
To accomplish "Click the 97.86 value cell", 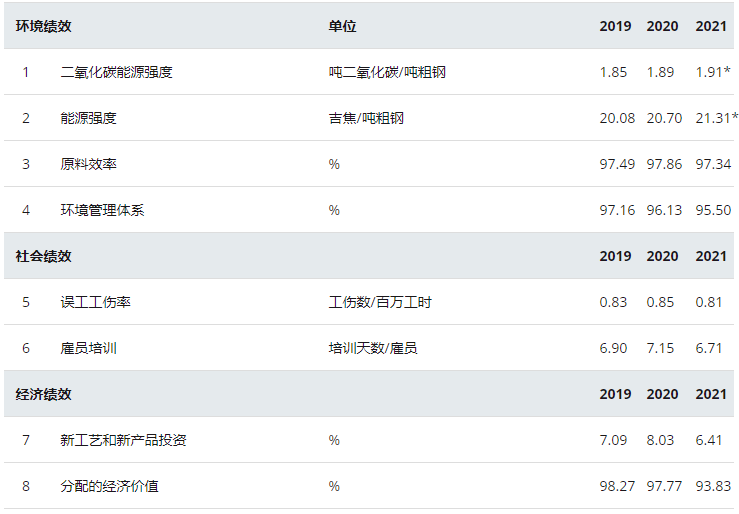I will click(664, 164).
